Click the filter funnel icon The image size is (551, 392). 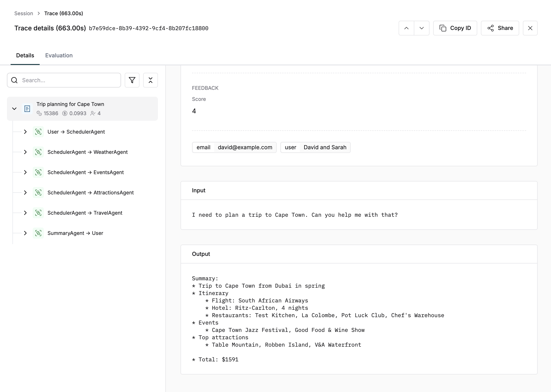pos(132,80)
